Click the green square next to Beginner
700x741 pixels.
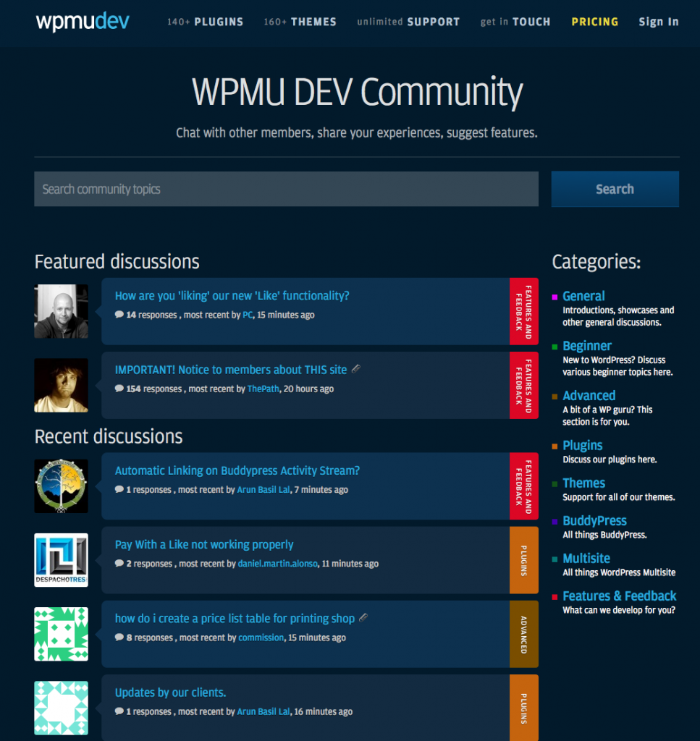pyautogui.click(x=555, y=347)
